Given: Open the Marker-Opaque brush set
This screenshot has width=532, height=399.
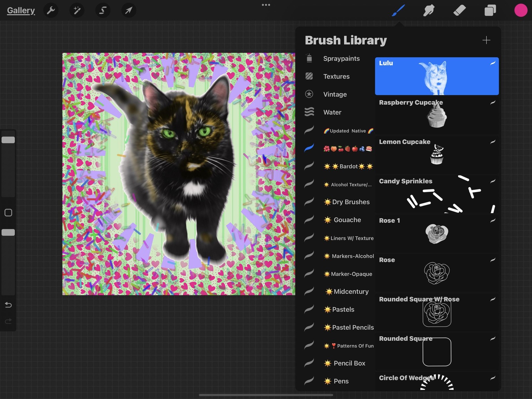Looking at the screenshot, I should tap(339, 274).
